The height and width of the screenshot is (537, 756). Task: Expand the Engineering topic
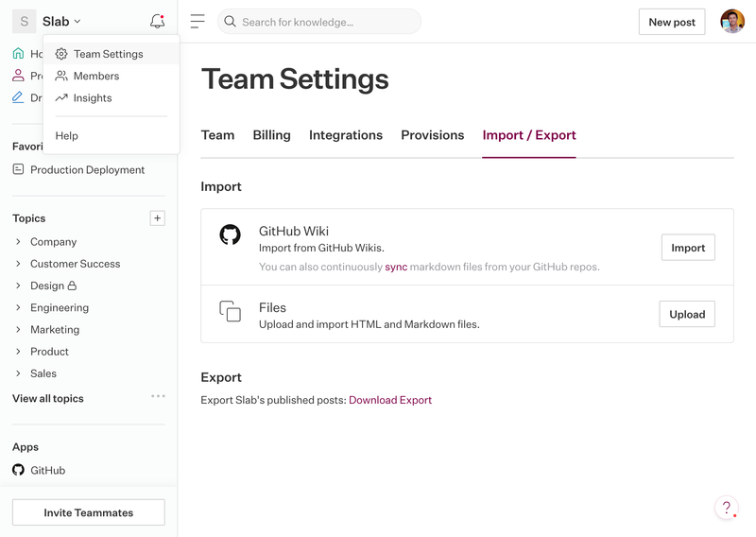(x=19, y=307)
